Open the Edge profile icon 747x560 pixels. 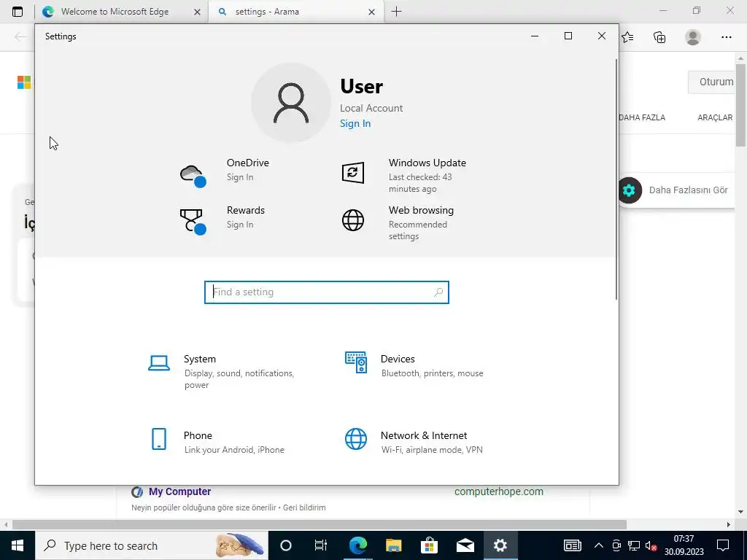693,37
